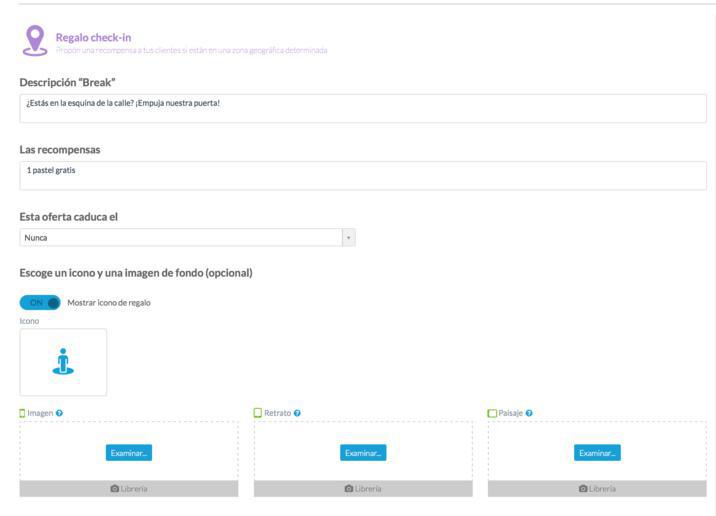Open Librería for the Paisaje upload
Screen dimensions: 716x516
(597, 489)
